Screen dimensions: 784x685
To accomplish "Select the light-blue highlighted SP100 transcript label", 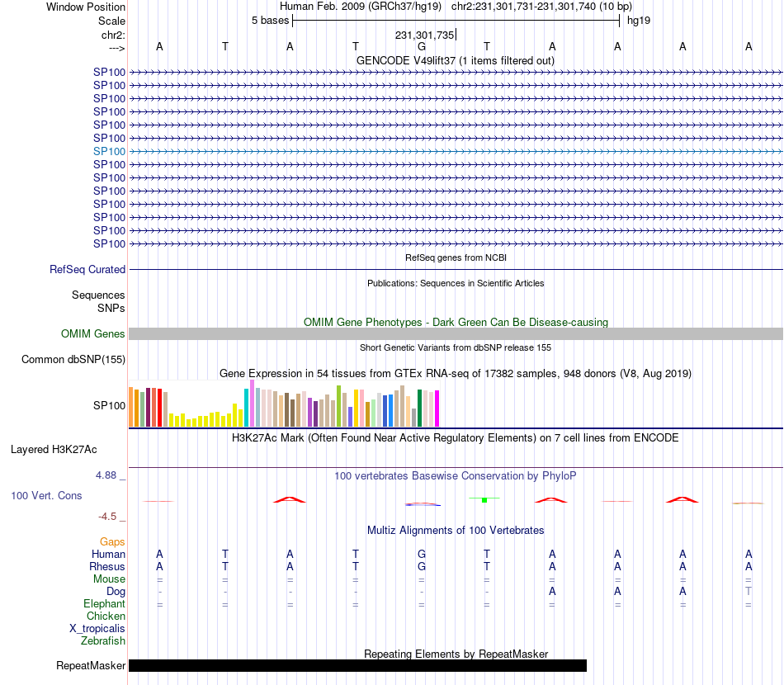I will pyautogui.click(x=109, y=151).
